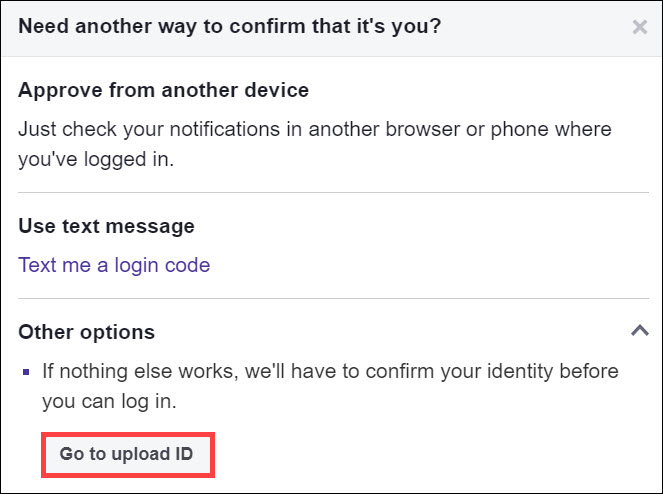The height and width of the screenshot is (494, 663).
Task: Click the Text me a login code link
Action: (114, 265)
